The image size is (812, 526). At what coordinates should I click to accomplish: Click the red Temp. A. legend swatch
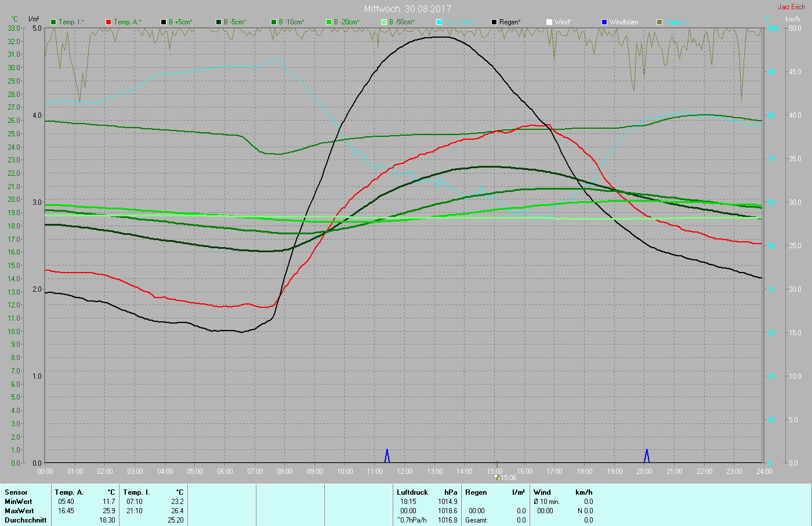click(108, 22)
